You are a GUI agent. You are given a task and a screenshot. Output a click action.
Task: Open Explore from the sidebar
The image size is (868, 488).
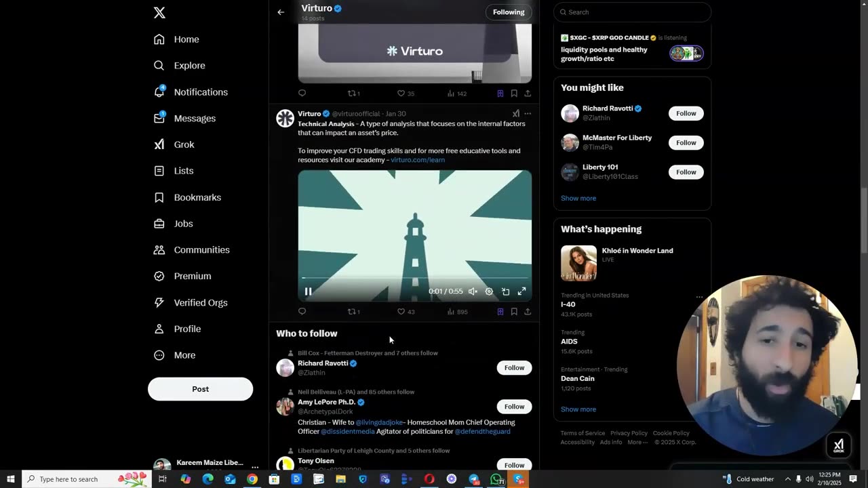[180, 66]
